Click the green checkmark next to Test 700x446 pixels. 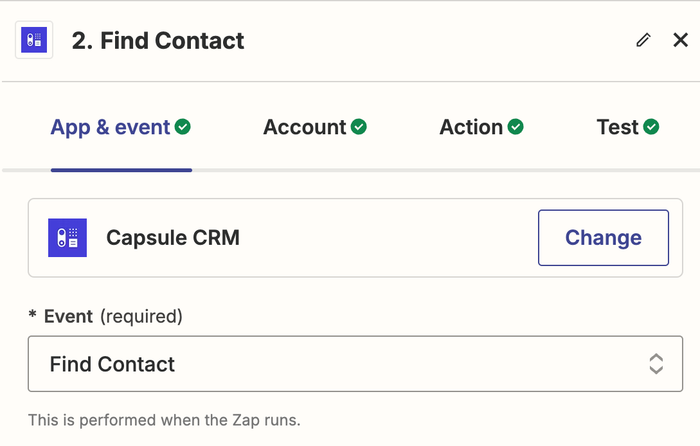coord(651,127)
